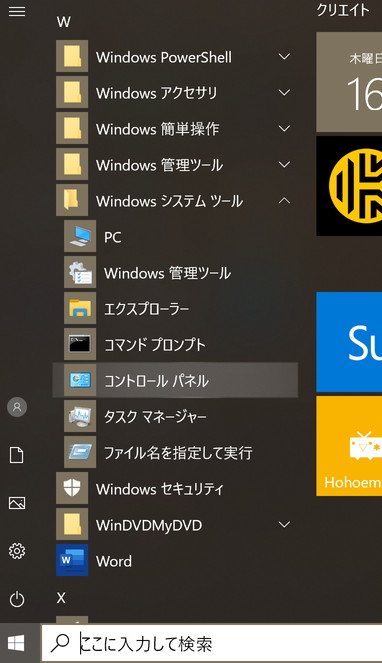Select the Word text label

coord(114,561)
